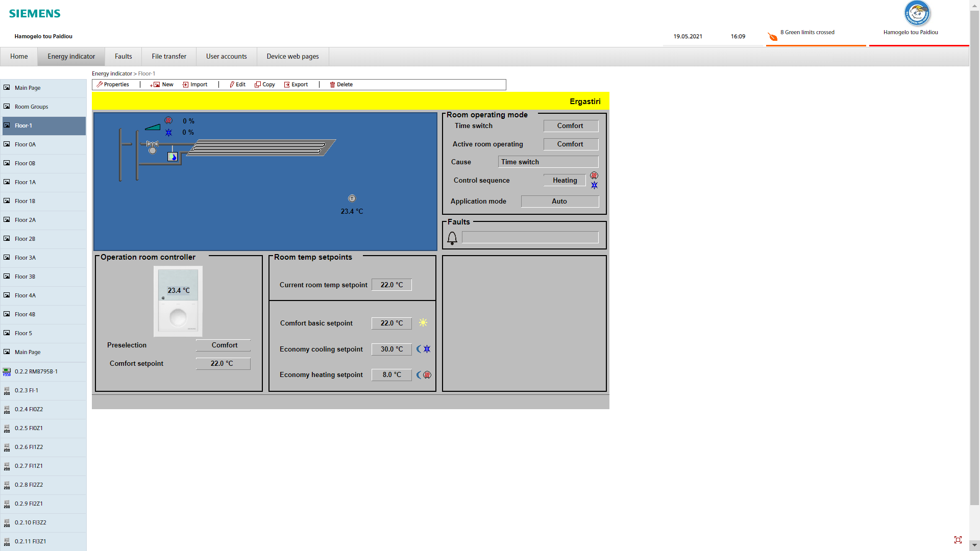Open the Preselection Comfort selector
The width and height of the screenshot is (980, 551).
tap(224, 345)
